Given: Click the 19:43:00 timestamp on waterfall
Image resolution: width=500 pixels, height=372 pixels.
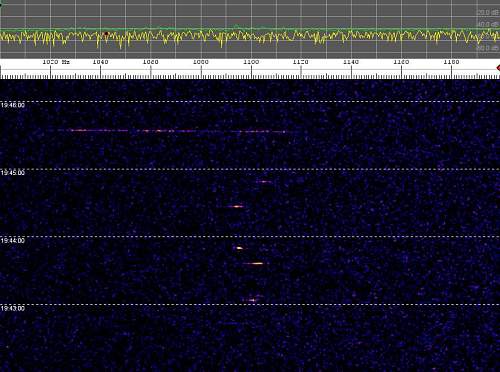Looking at the screenshot, I should 13,308.
